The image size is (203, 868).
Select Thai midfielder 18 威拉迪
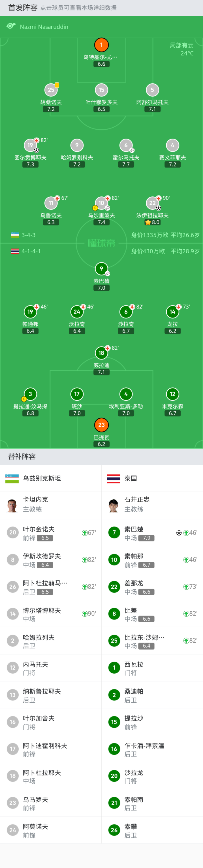[101, 353]
